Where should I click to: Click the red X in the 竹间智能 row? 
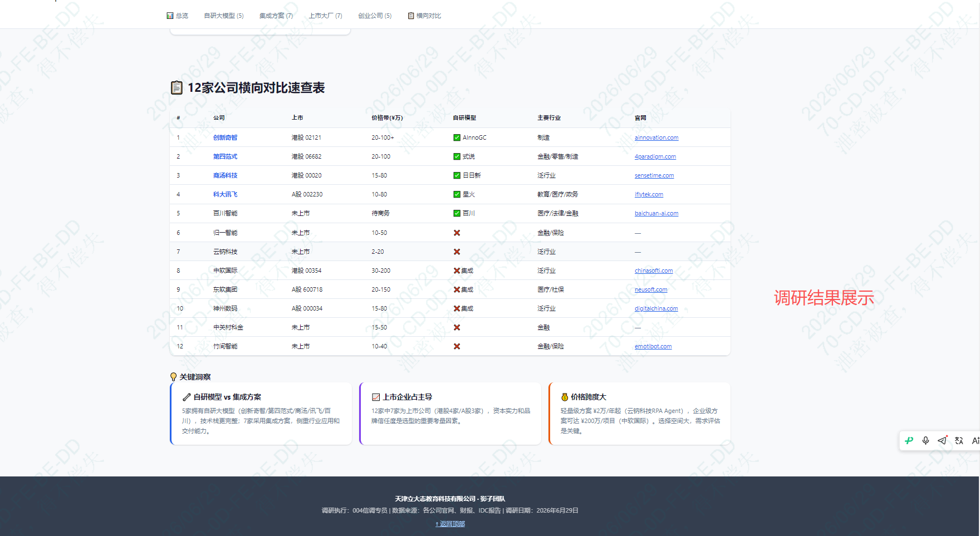[x=457, y=346]
